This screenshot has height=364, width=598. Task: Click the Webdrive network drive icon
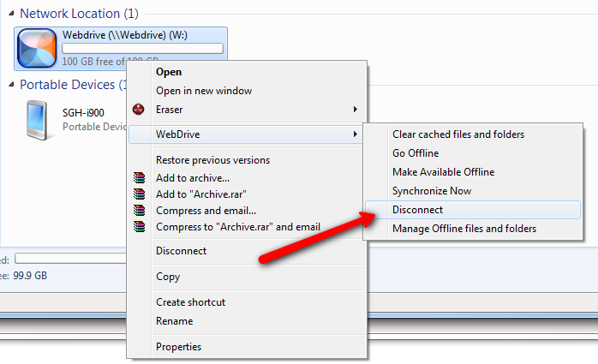[37, 48]
